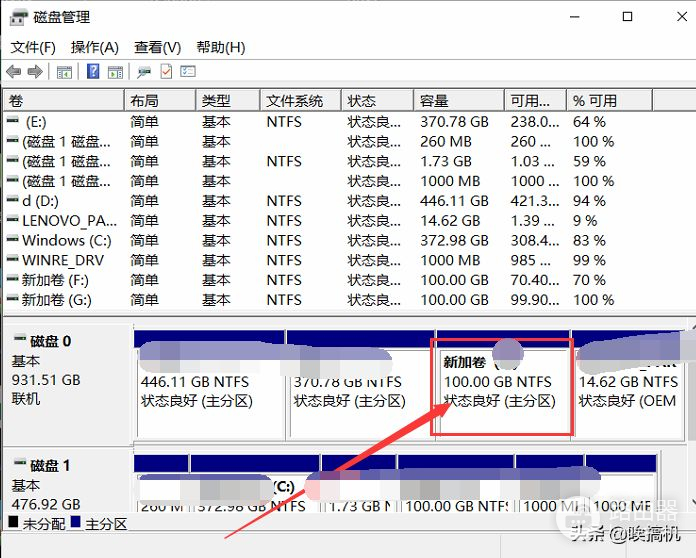The height and width of the screenshot is (558, 696).
Task: Open the 帮助(H) menu
Action: (221, 47)
